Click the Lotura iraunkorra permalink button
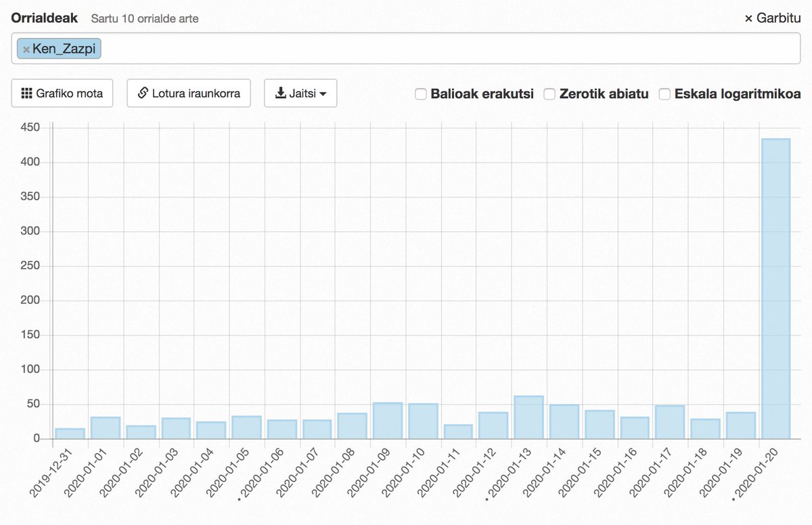Viewport: 812px width, 525px height. coord(189,93)
